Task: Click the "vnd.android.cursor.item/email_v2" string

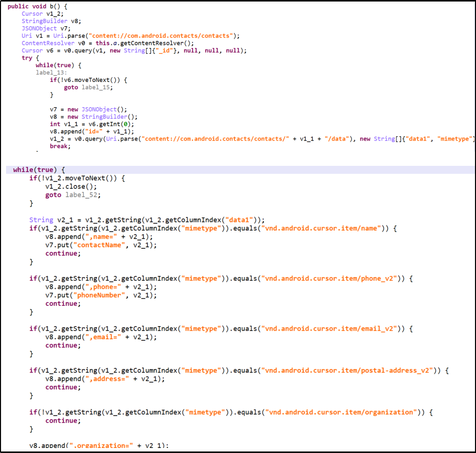Action: click(331, 329)
